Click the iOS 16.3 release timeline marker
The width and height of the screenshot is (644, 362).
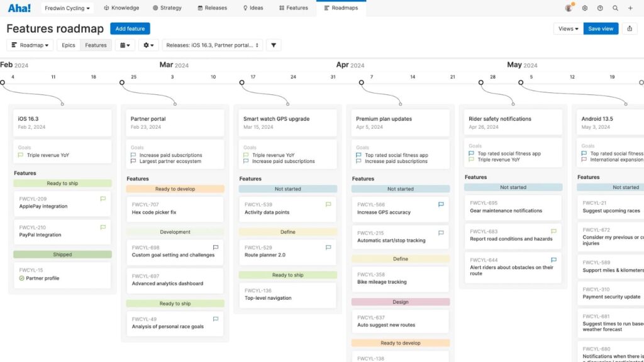click(x=3, y=82)
